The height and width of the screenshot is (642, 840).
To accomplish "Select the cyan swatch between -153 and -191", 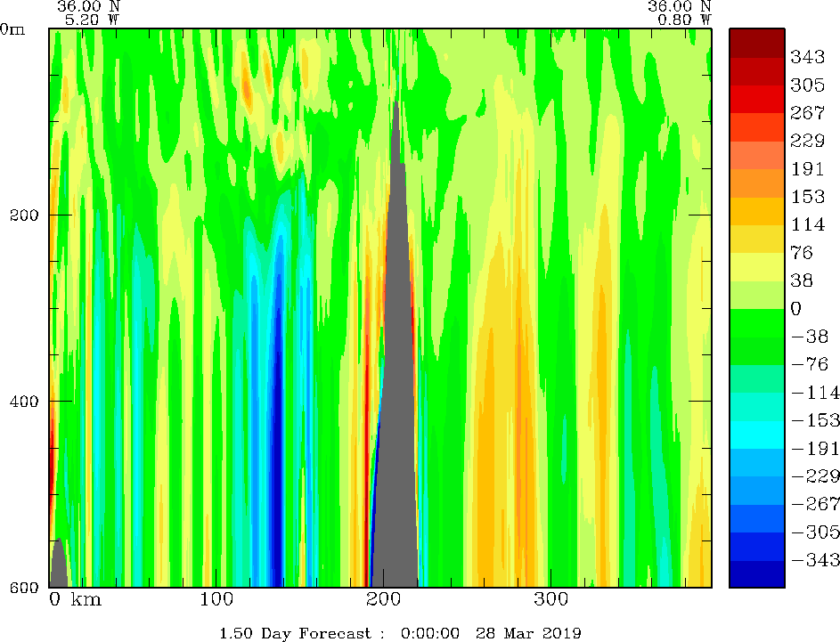I will pos(756,434).
